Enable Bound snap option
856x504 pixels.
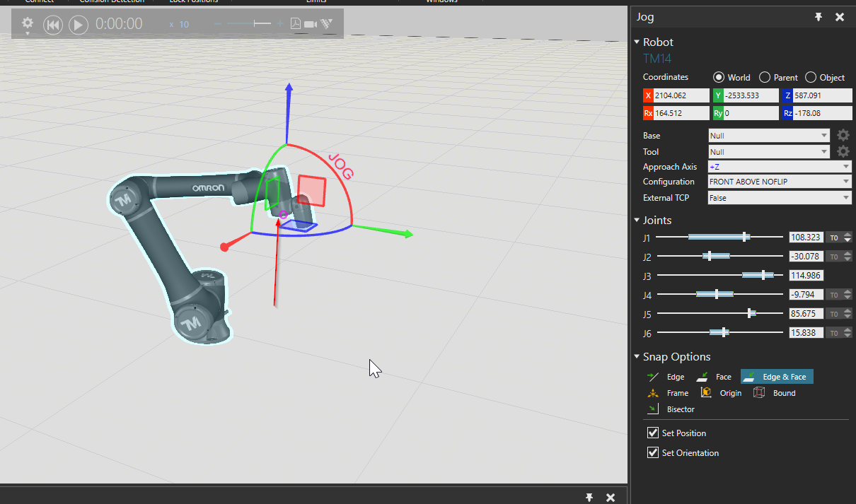(774, 393)
